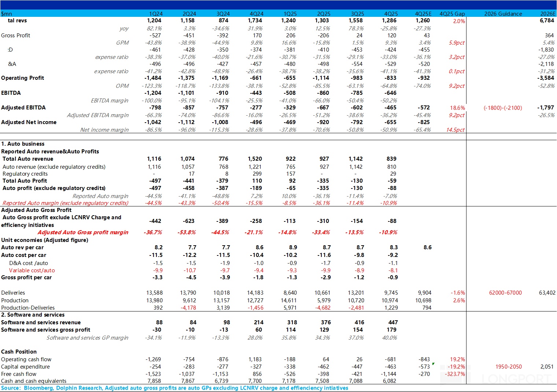557x392 pixels.
Task: Select the 2026E total revenue value 6,784
Action: (547, 21)
